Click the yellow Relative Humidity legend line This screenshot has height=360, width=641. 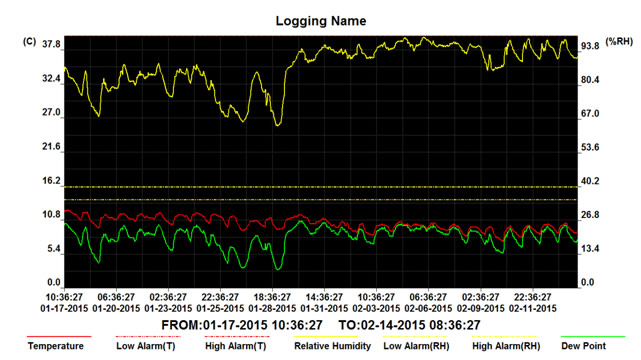[326, 337]
